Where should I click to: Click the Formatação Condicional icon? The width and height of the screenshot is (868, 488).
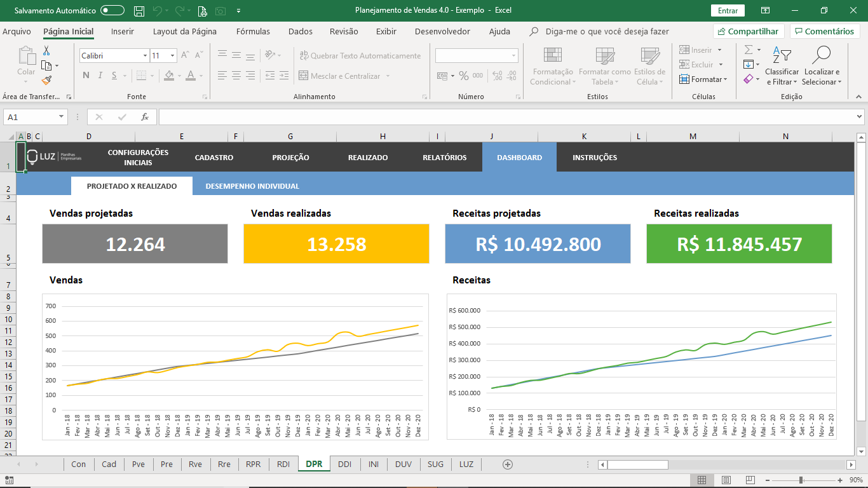tap(552, 55)
